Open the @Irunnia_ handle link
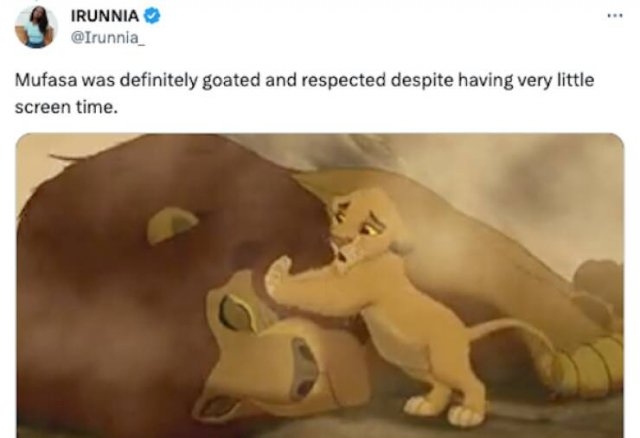 point(107,38)
